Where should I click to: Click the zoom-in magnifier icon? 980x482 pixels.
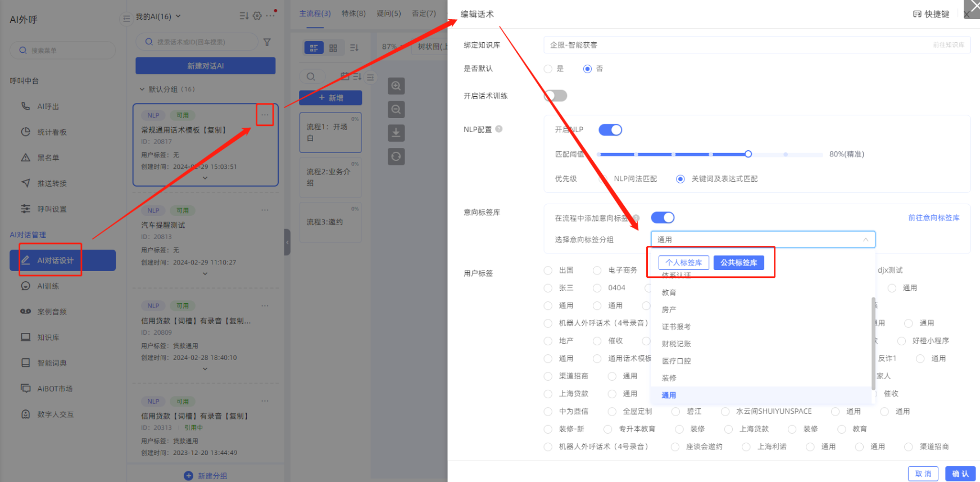click(396, 86)
